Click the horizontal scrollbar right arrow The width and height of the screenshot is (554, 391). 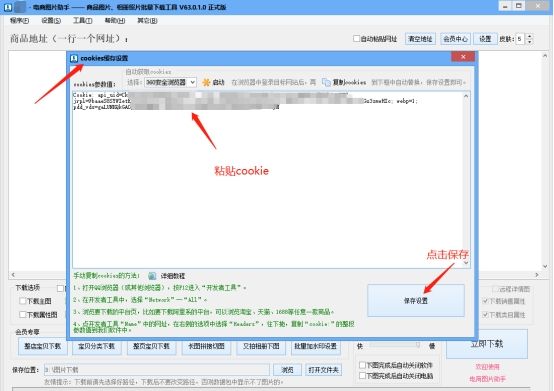point(537,275)
